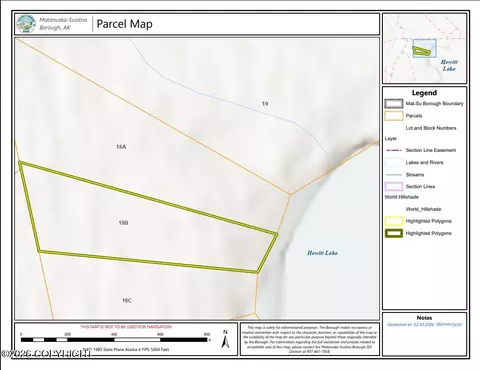Click the Matanuska-Susitna Borough seal logo
480x370 pixels.
point(26,24)
